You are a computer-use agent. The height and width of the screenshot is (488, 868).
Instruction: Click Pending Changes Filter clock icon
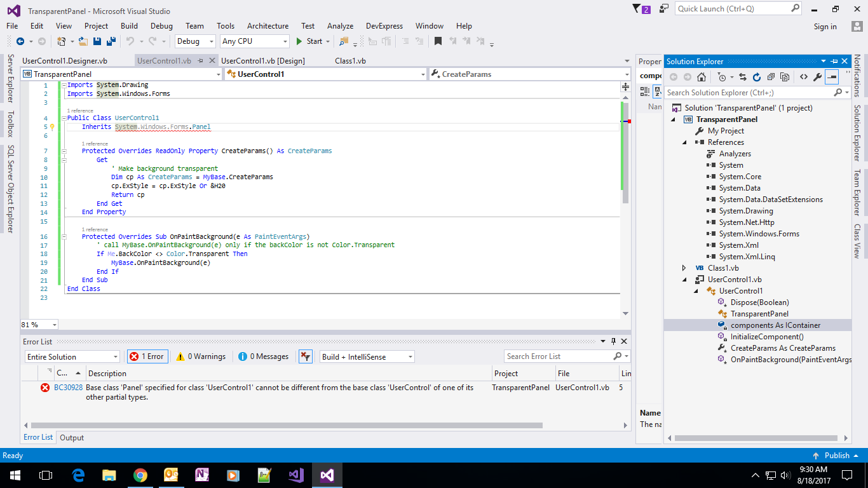[721, 77]
